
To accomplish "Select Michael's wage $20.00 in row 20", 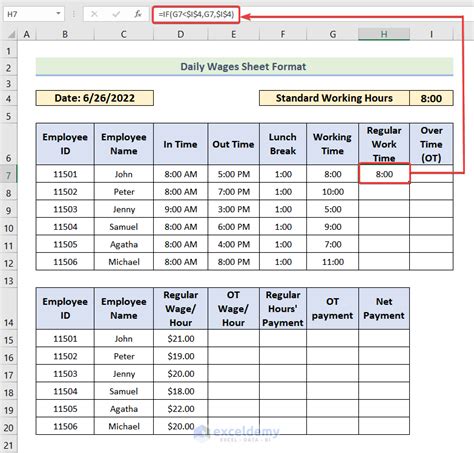I will click(180, 426).
